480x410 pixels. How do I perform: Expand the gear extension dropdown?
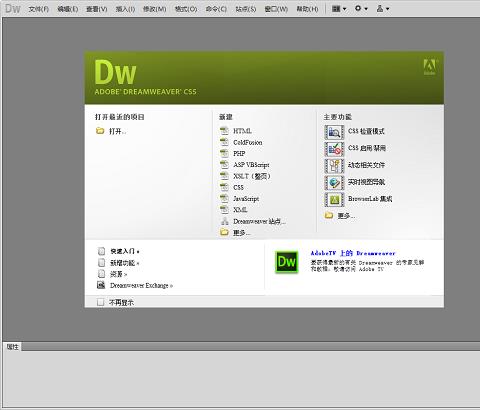pyautogui.click(x=361, y=8)
